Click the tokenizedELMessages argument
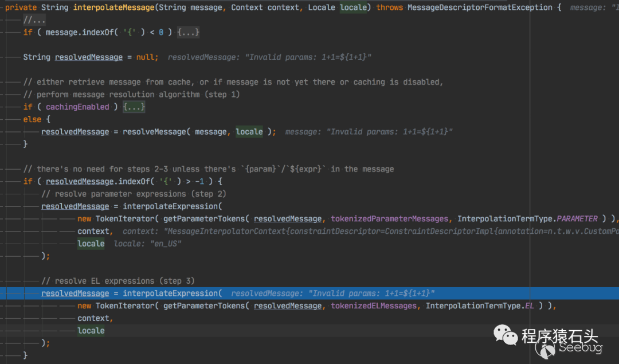Viewport: 619px width, 364px height. click(x=374, y=306)
